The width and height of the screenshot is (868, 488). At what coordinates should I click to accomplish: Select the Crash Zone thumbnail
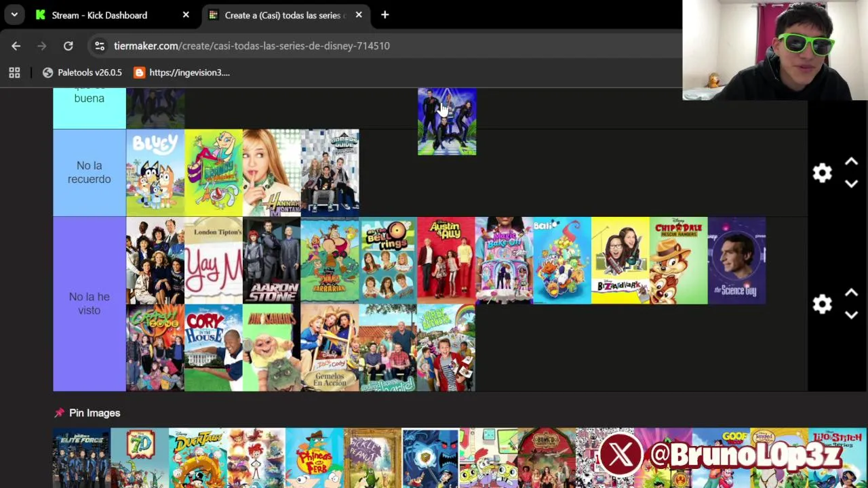coord(155,348)
